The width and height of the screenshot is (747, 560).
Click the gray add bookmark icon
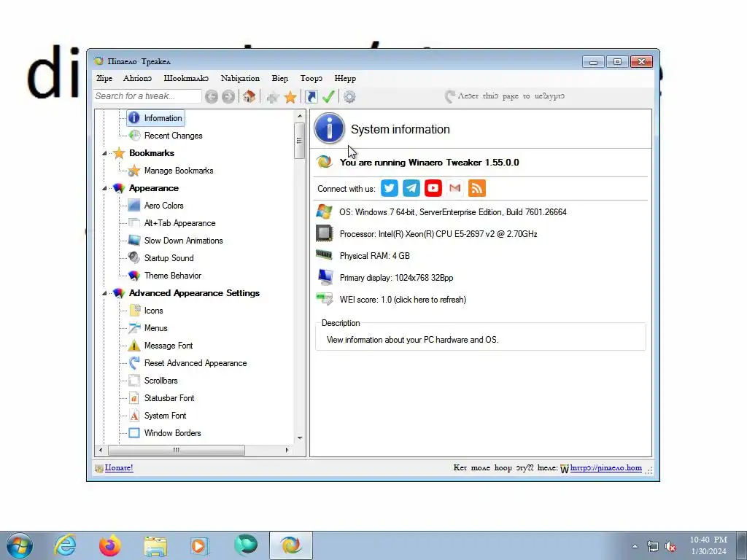pyautogui.click(x=273, y=97)
